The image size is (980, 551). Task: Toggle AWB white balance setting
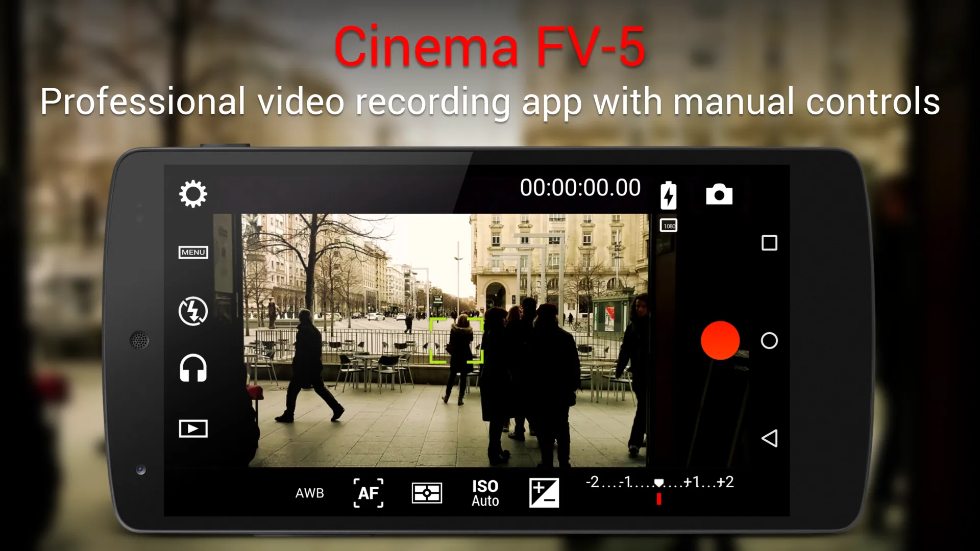pyautogui.click(x=308, y=492)
